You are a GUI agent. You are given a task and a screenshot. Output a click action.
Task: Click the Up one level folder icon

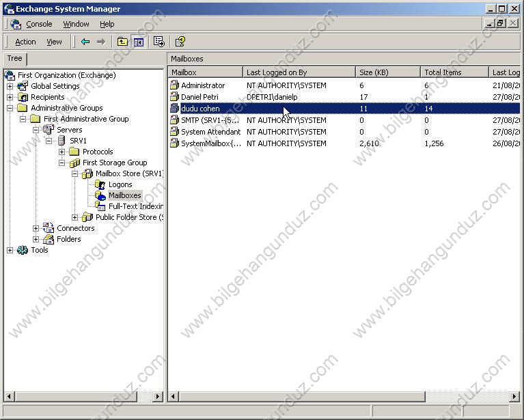(122, 42)
